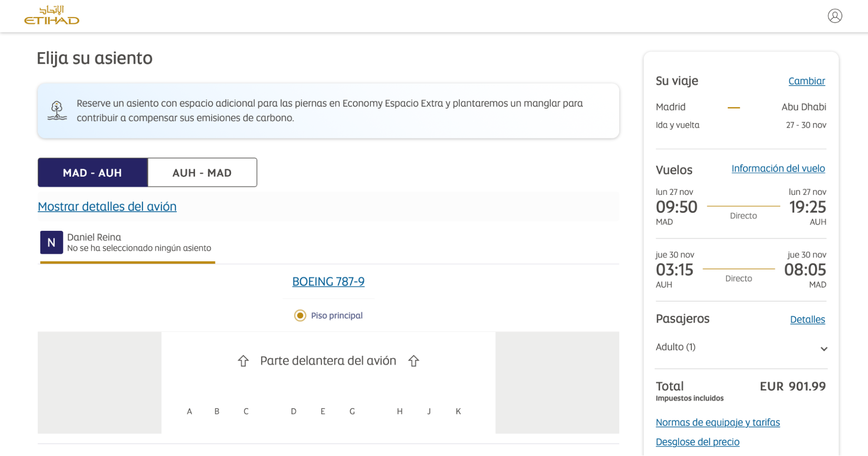Open the BOEING 787-9 aircraft link

(328, 282)
